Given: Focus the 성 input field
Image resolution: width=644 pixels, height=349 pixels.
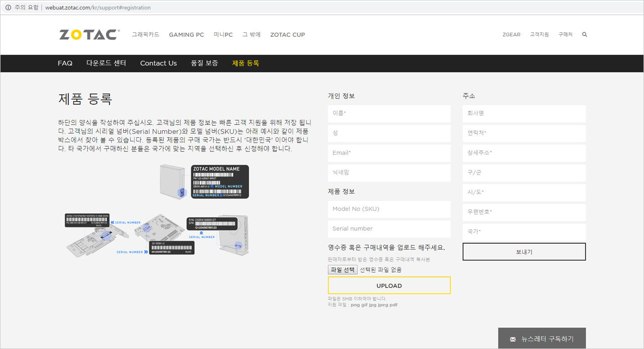Looking at the screenshot, I should [389, 133].
